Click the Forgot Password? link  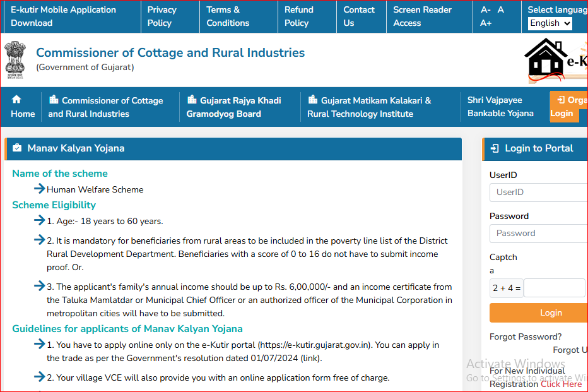pyautogui.click(x=526, y=337)
